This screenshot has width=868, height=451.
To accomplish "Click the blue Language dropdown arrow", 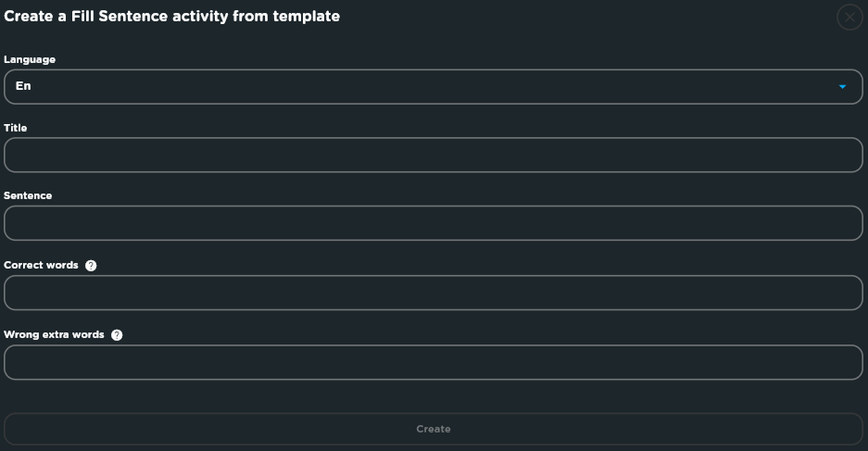I will pyautogui.click(x=842, y=87).
